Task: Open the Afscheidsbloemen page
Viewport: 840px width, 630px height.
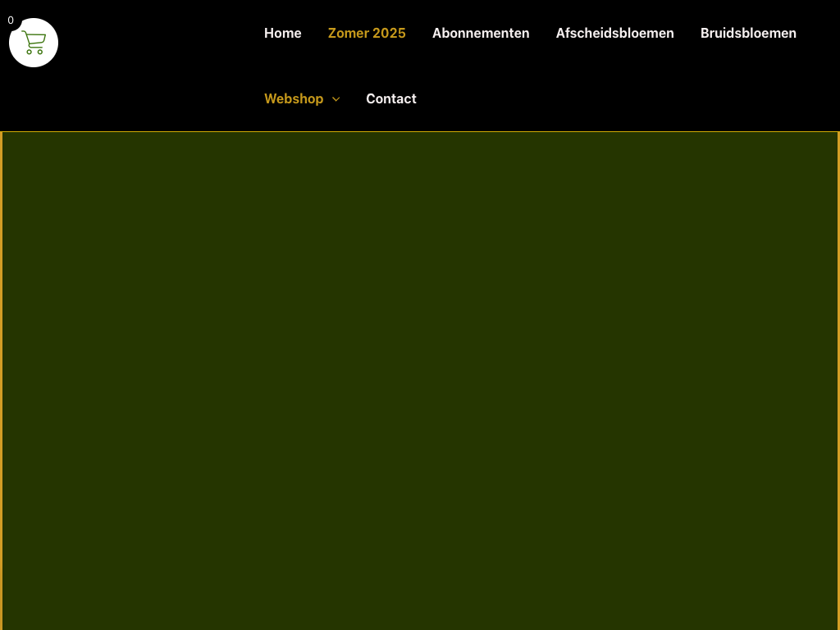Action: (x=614, y=33)
